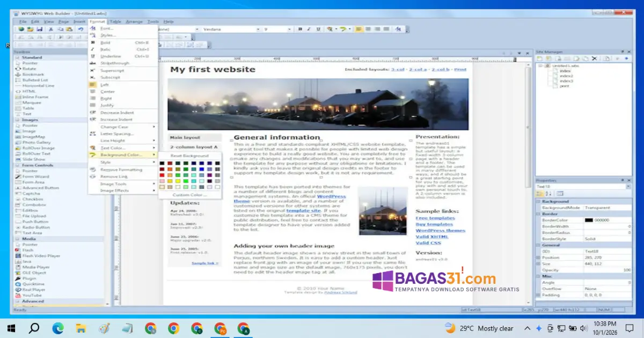Collapse the Untitled1.wbs tree node

tap(541, 65)
